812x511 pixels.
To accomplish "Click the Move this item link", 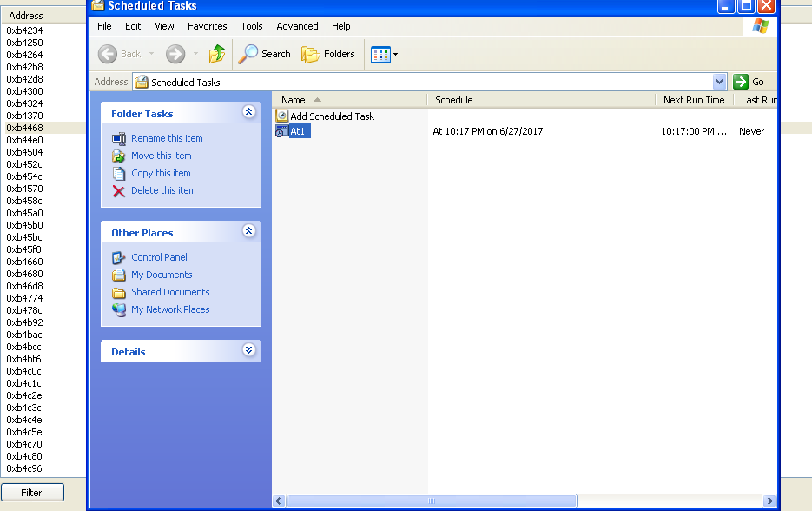I will pyautogui.click(x=161, y=156).
